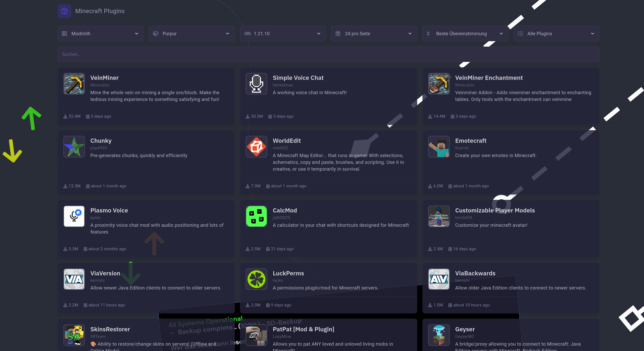Open the WorldEdit plugin title
The height and width of the screenshot is (351, 644).
click(x=286, y=141)
